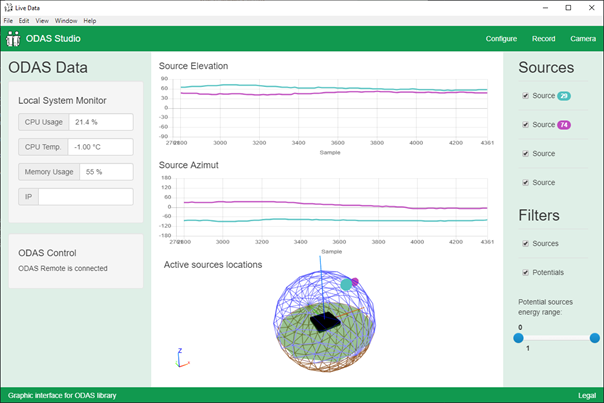The image size is (604, 403).
Task: Click the CPU Usage value field
Action: (x=101, y=122)
